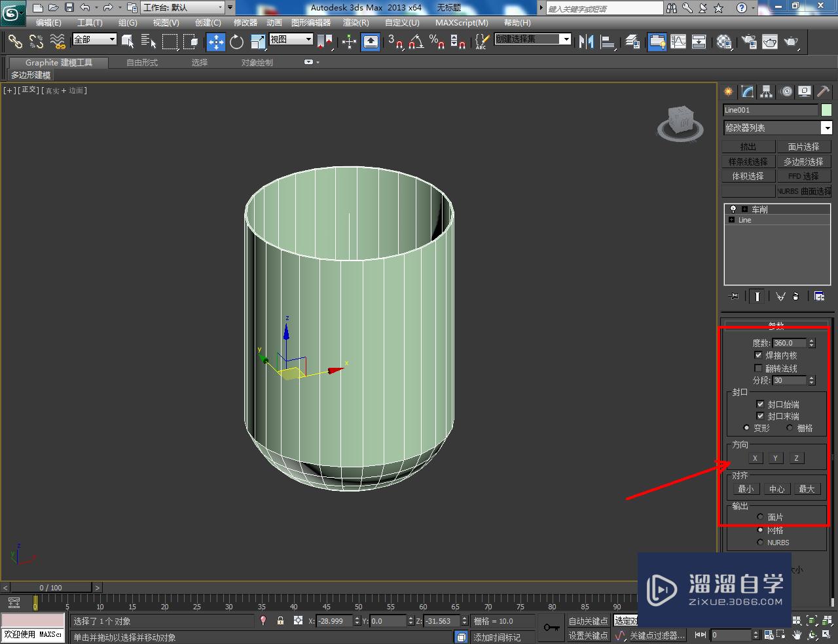The width and height of the screenshot is (838, 644).
Task: Open 视图 reference coordinate dropdown
Action: tap(291, 39)
